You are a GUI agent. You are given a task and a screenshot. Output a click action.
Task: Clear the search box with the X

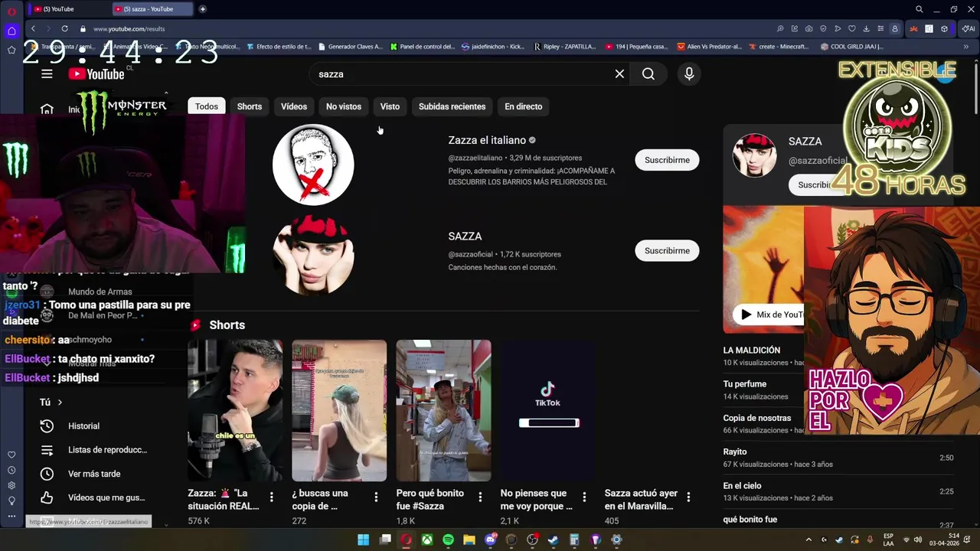tap(619, 74)
